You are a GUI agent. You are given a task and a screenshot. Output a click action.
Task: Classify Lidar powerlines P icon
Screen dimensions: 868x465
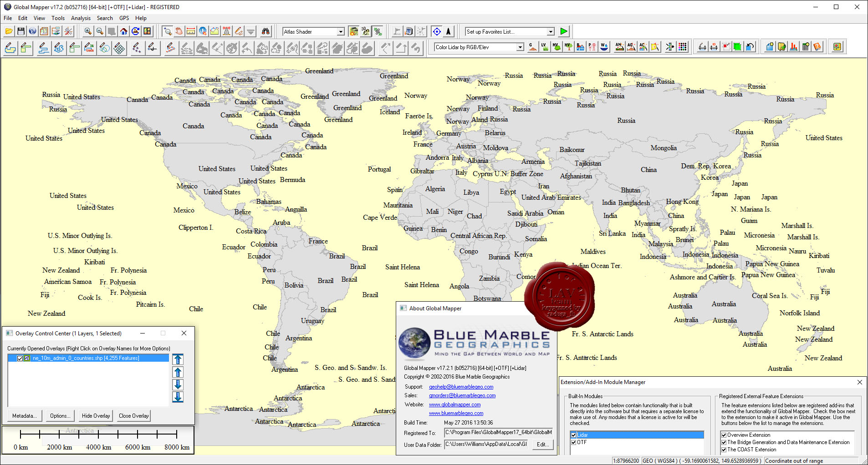coord(592,47)
